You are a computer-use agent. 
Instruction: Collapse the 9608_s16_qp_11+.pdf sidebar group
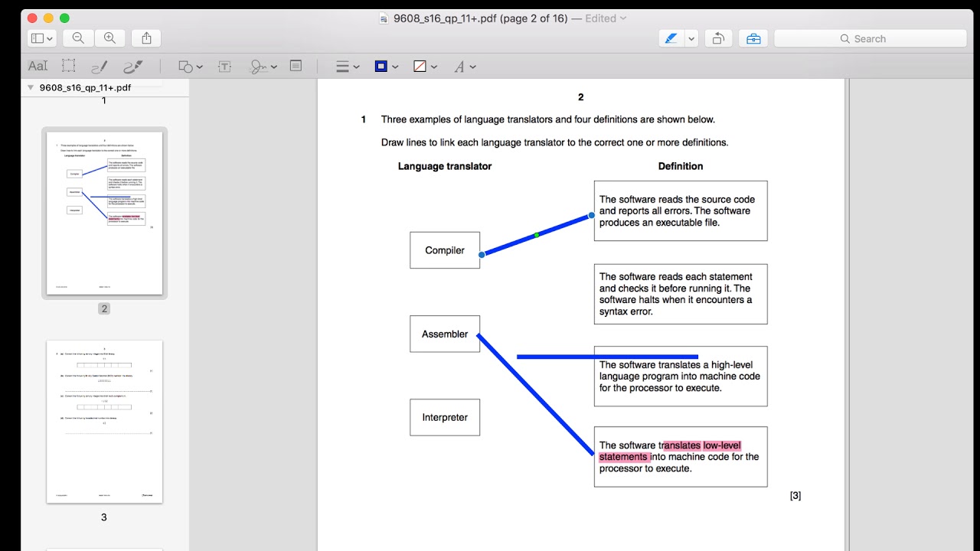point(31,87)
